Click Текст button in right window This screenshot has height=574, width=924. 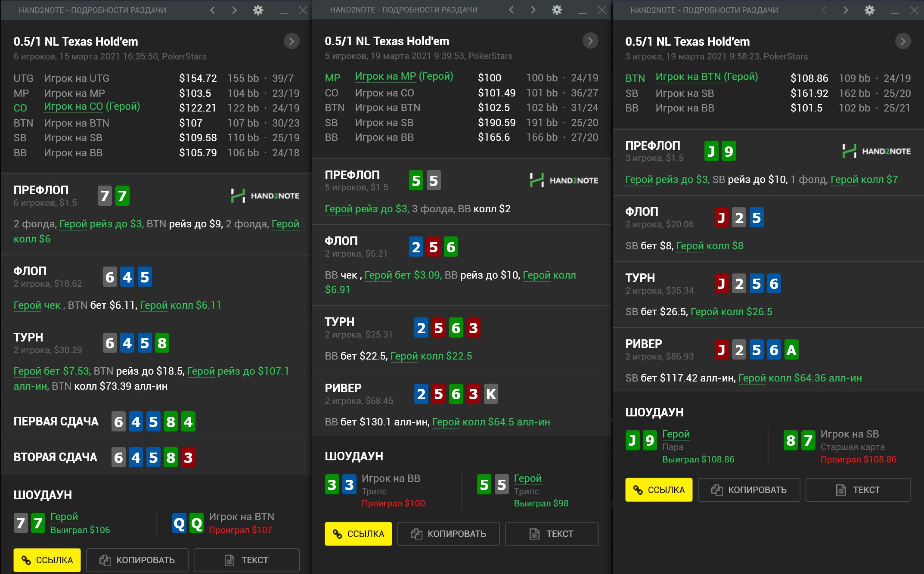click(858, 490)
